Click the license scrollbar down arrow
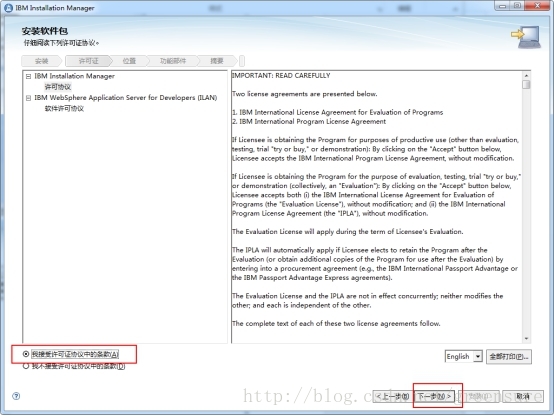The image size is (554, 416). click(526, 339)
